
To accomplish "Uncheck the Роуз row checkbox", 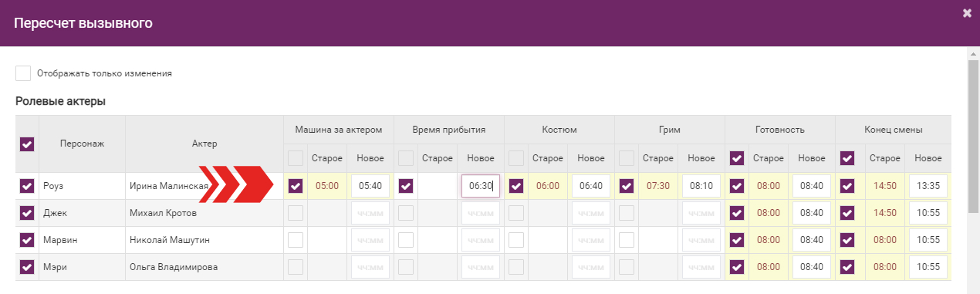I will (x=27, y=186).
